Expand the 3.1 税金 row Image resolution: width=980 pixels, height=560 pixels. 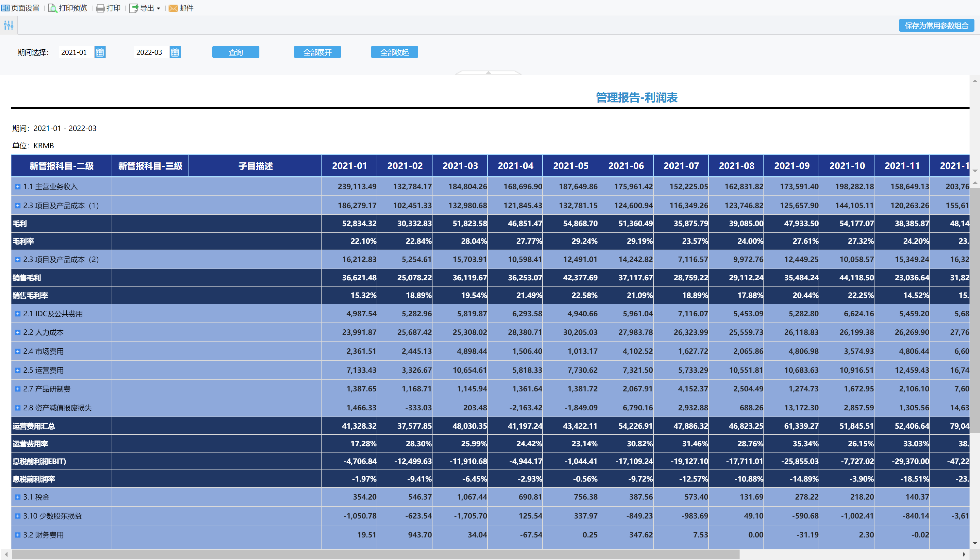18,497
